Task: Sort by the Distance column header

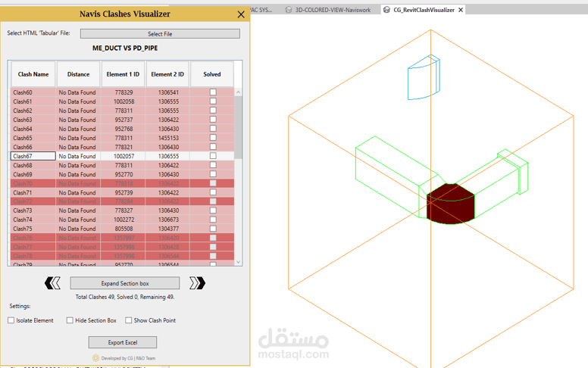Action: point(78,74)
